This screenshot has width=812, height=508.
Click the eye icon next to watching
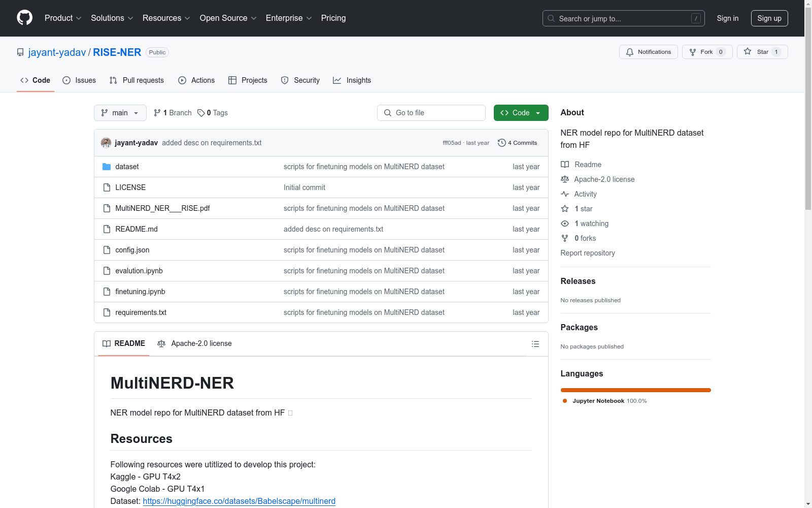(565, 224)
